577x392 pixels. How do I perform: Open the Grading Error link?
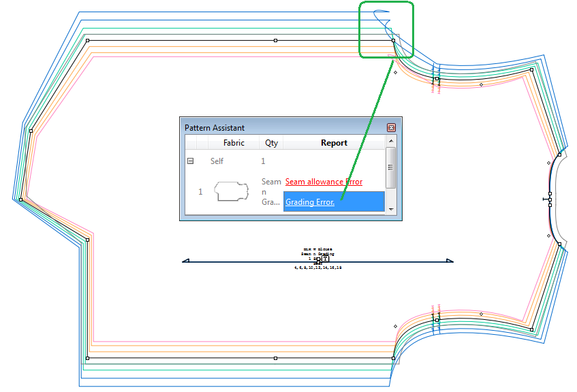point(310,202)
